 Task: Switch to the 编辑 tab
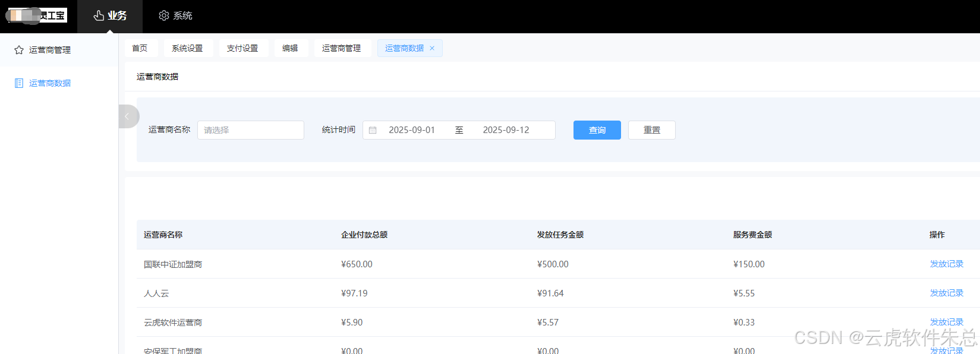(x=290, y=49)
